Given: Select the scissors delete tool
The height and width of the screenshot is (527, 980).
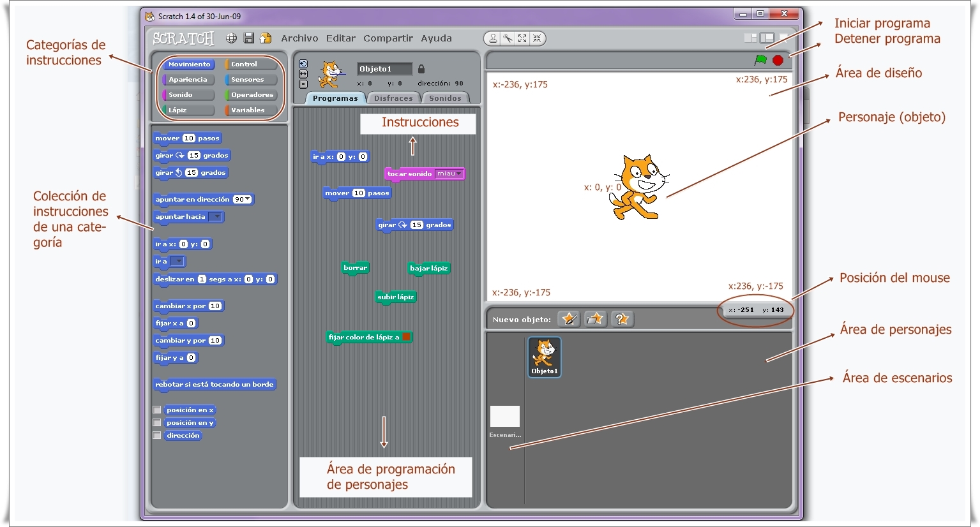Looking at the screenshot, I should 508,38.
